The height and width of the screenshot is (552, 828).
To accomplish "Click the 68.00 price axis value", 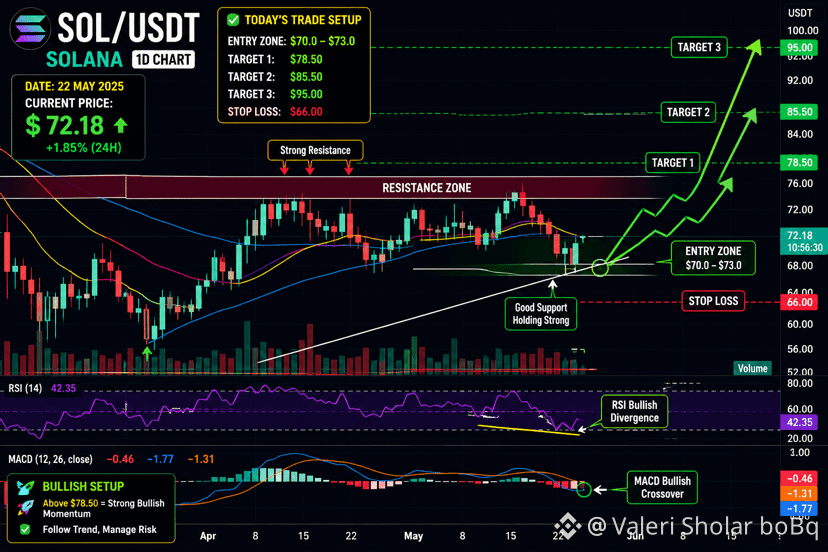I will pyautogui.click(x=800, y=266).
